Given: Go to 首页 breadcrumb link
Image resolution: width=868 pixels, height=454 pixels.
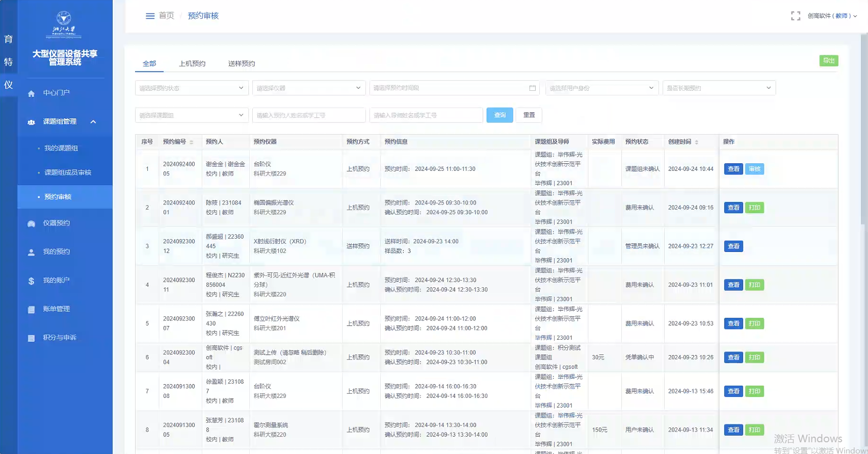Looking at the screenshot, I should click(167, 16).
